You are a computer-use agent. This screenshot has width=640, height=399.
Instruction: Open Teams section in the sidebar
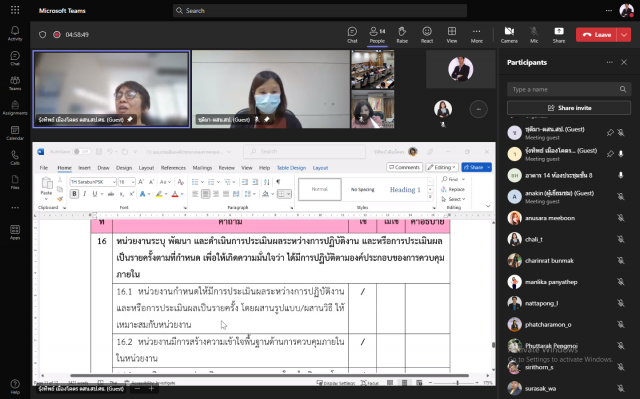point(15,83)
